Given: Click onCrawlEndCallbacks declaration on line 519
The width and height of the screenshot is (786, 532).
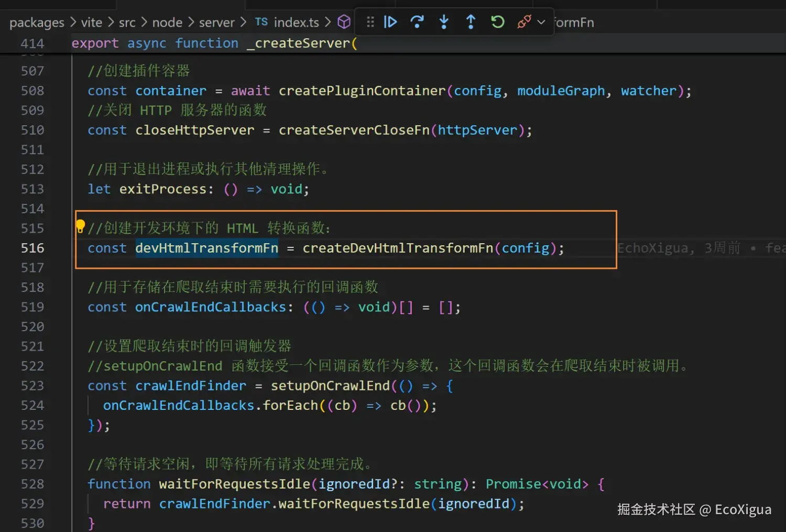Looking at the screenshot, I should click(x=211, y=307).
